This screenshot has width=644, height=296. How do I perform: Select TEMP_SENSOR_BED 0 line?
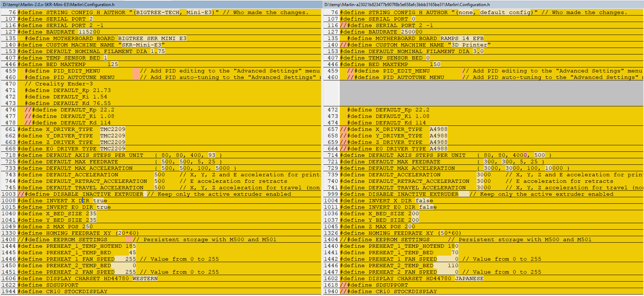pyautogui.click(x=483, y=58)
